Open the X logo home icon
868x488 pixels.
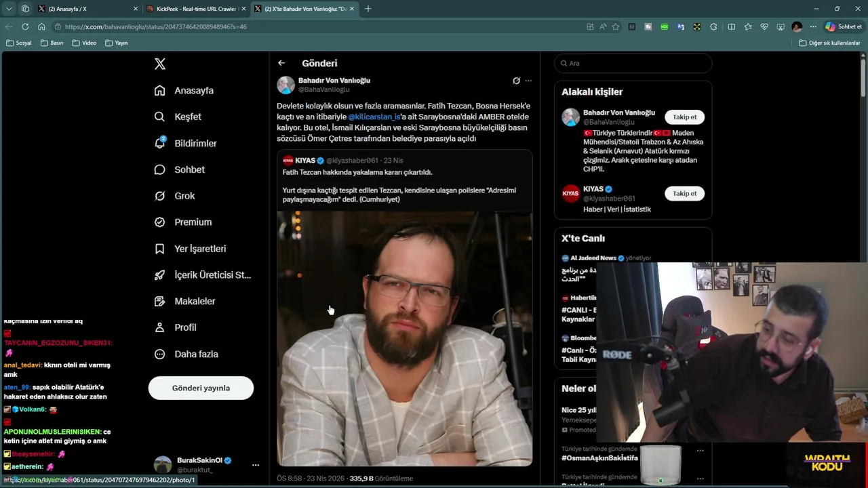click(x=160, y=64)
